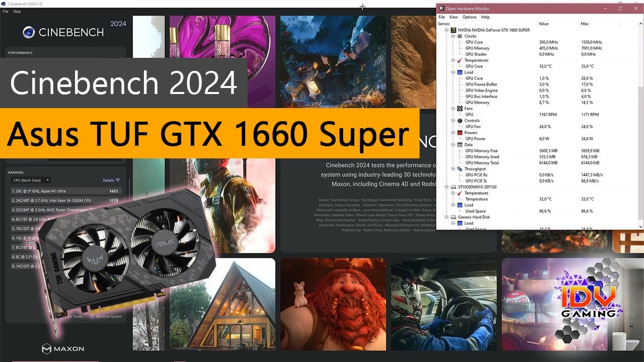
Task: Collapse the Fans group
Action: coord(453,109)
